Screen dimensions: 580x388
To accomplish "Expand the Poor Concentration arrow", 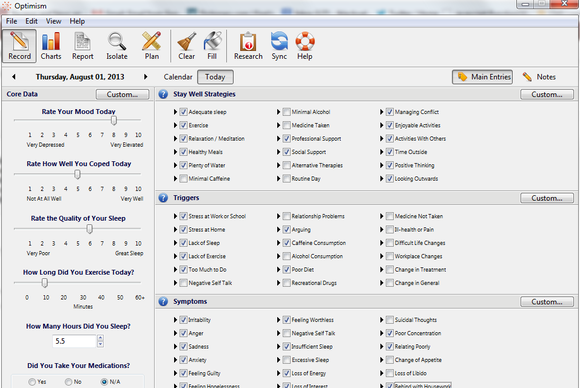I will point(381,333).
